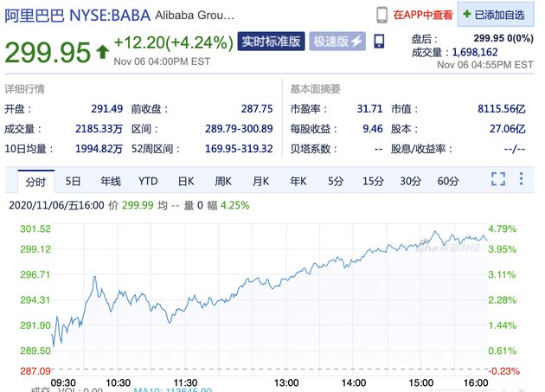Click the 11:30 time axis label
545x392 pixels.
pyautogui.click(x=185, y=383)
